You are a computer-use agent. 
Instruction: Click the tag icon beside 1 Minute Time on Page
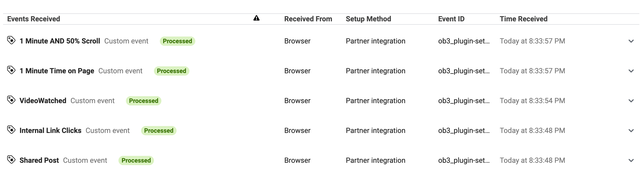click(x=11, y=70)
